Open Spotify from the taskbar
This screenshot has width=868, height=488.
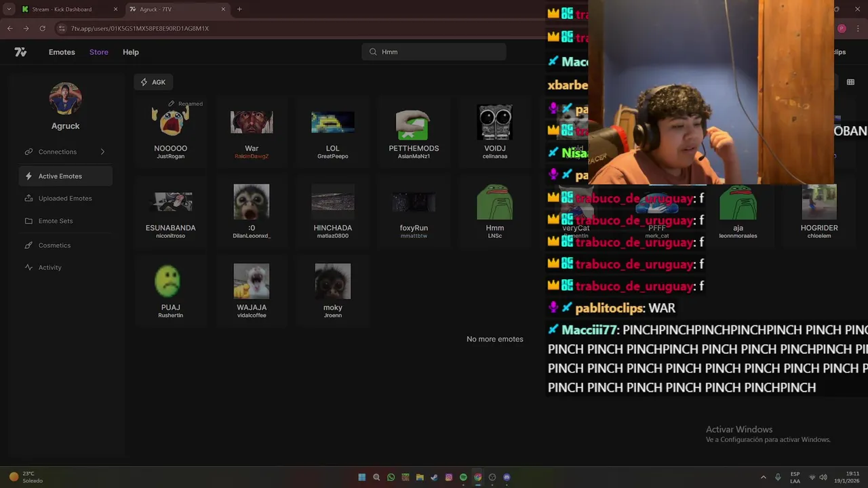click(x=463, y=477)
